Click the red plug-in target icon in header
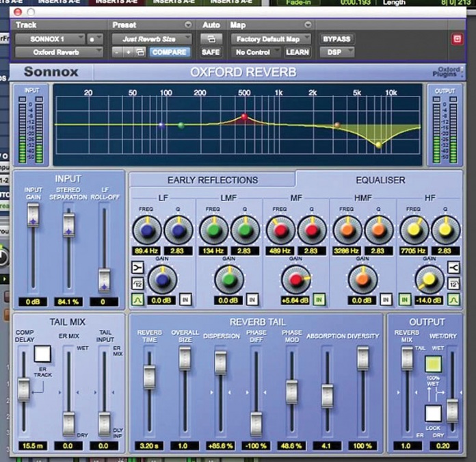Screen dimensions: 476x462 (x=457, y=39)
